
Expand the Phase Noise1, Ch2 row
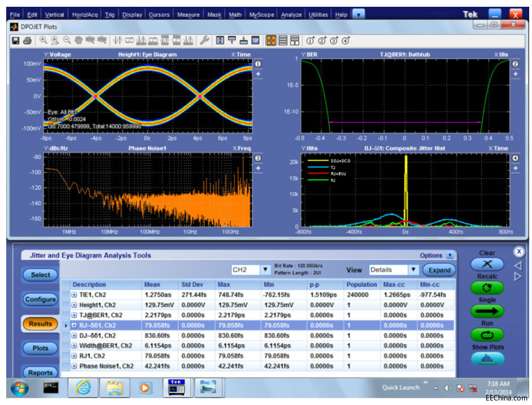[74, 366]
